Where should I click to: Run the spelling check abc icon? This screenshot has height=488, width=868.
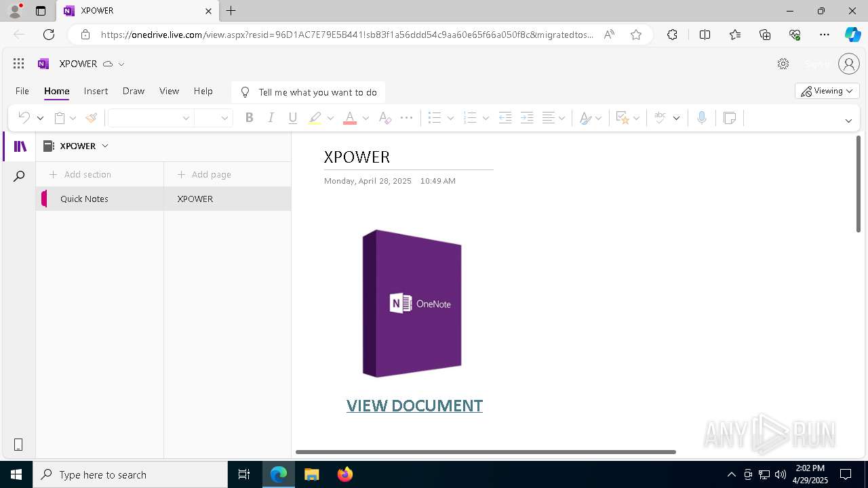click(x=660, y=118)
